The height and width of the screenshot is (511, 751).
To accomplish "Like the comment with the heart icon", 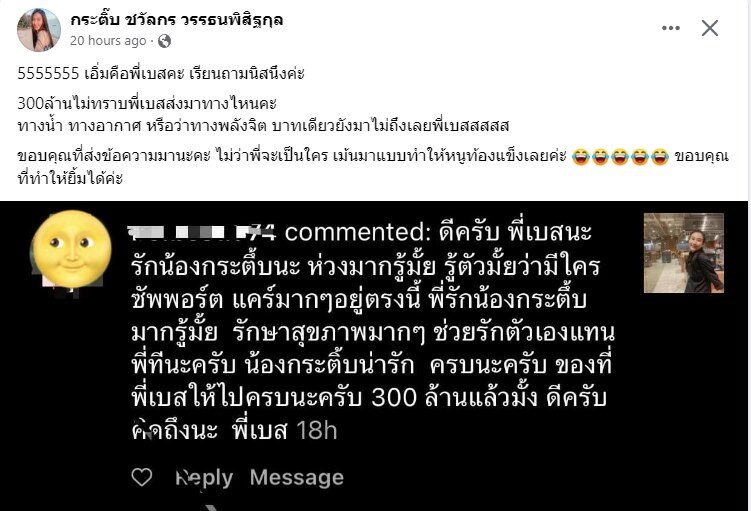I will [142, 477].
